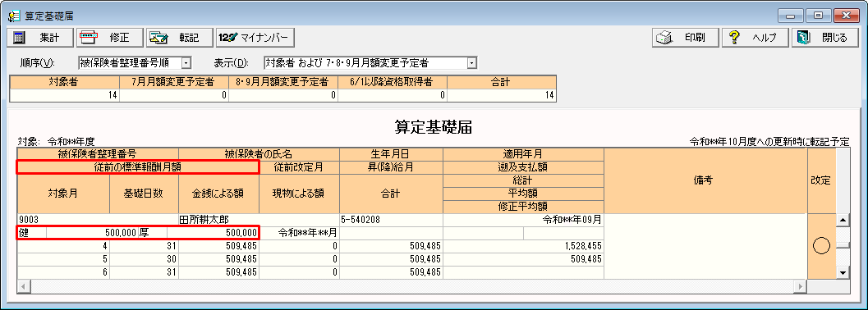The width and height of the screenshot is (868, 310).
Task: Click the 対象者 summary header
Action: pos(65,82)
